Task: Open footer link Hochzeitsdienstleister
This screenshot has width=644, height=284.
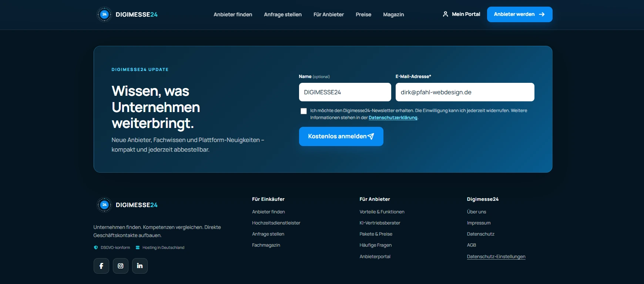Action: (x=276, y=223)
